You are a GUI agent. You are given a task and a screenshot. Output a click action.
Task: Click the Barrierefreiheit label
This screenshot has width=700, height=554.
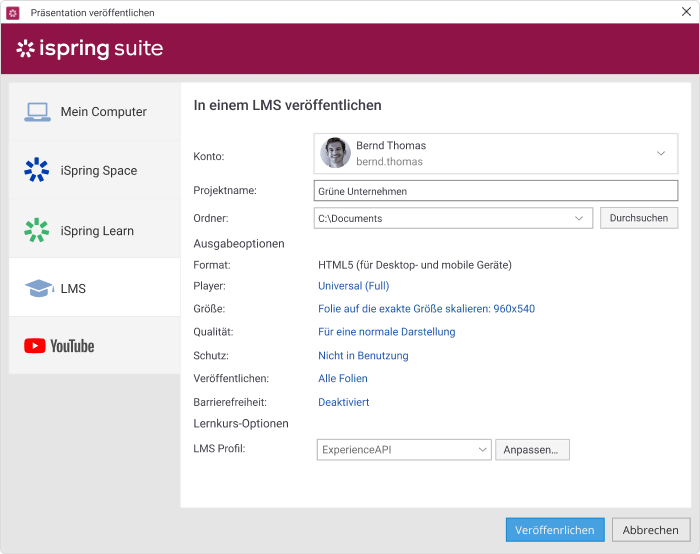230,402
